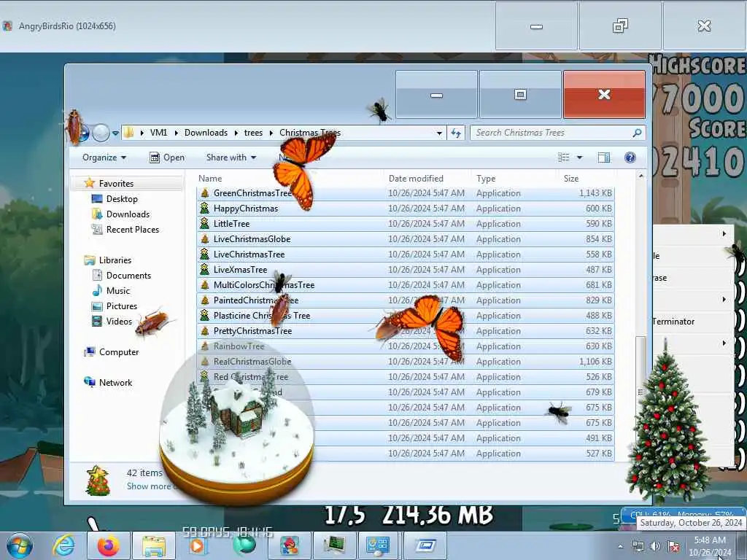Click the LittleTree file icon
The height and width of the screenshot is (560, 747).
tap(205, 223)
